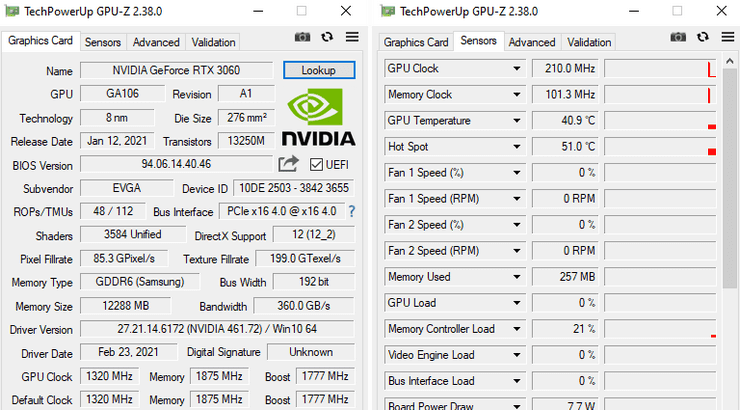Open Advanced tab in right window
Viewport: 740px width, 410px height.
click(532, 42)
